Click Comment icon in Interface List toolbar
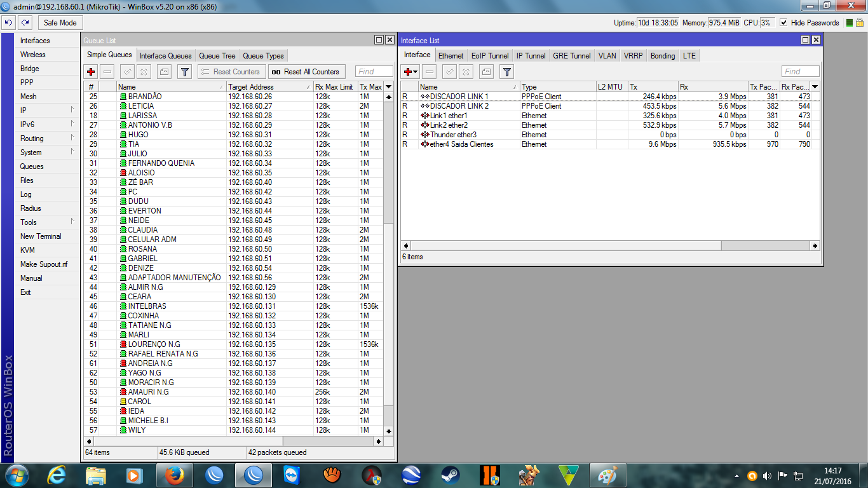 (486, 72)
